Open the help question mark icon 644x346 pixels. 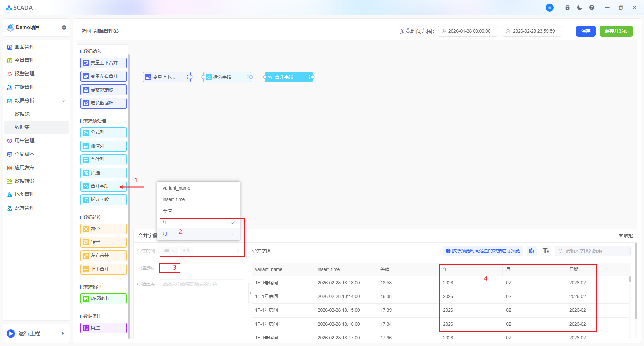[592, 8]
